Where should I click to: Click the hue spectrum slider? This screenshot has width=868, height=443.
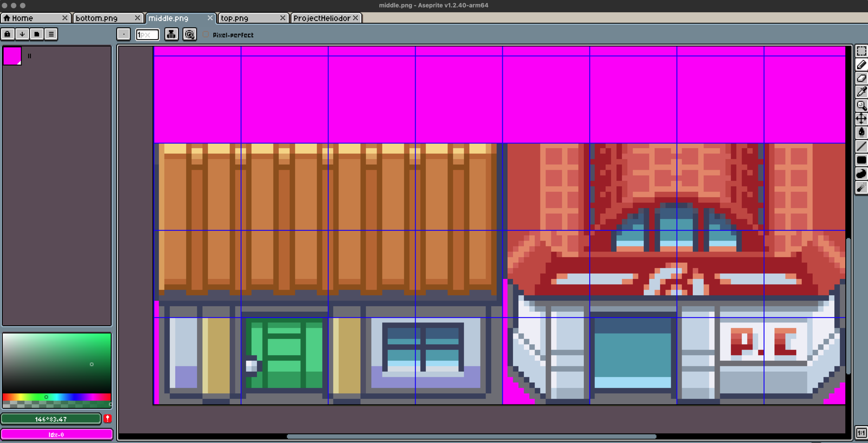(56, 397)
